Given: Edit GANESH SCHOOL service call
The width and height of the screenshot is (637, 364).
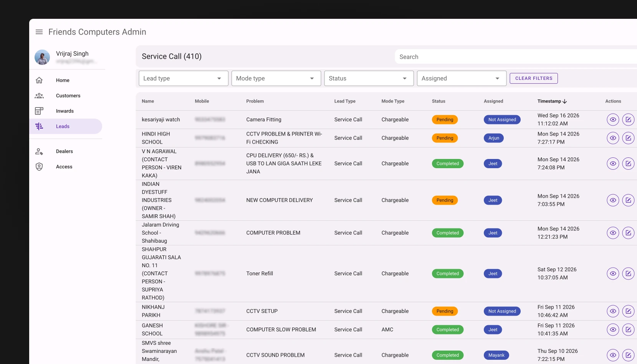Looking at the screenshot, I should pyautogui.click(x=628, y=329).
